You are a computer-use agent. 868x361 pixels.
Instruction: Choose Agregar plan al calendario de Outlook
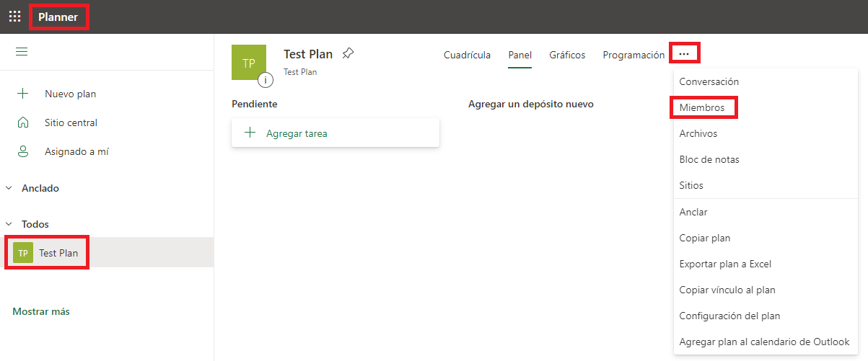coord(766,342)
